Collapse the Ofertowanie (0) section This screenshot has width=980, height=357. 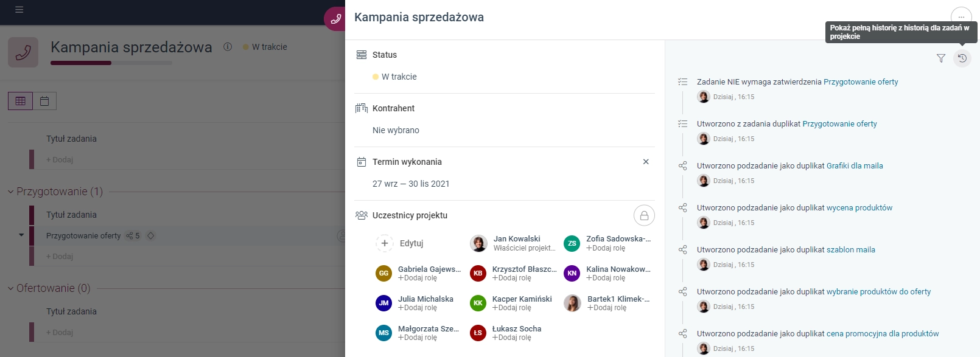(x=10, y=288)
